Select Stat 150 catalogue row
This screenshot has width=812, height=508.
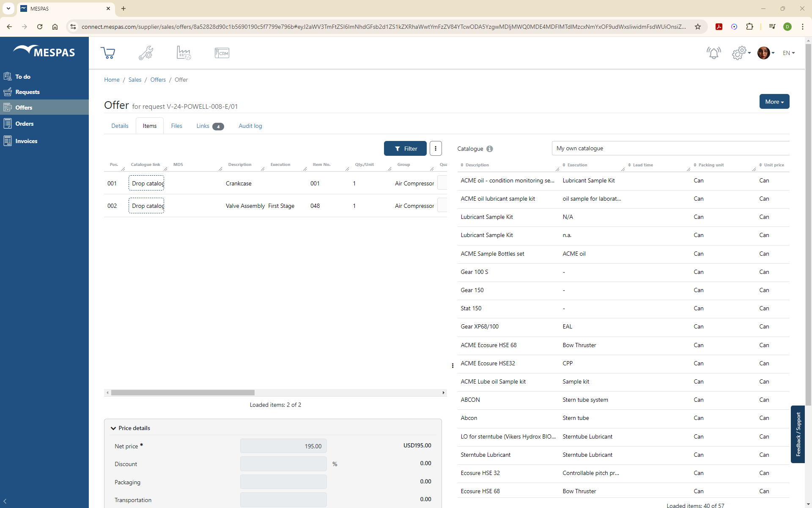point(623,308)
